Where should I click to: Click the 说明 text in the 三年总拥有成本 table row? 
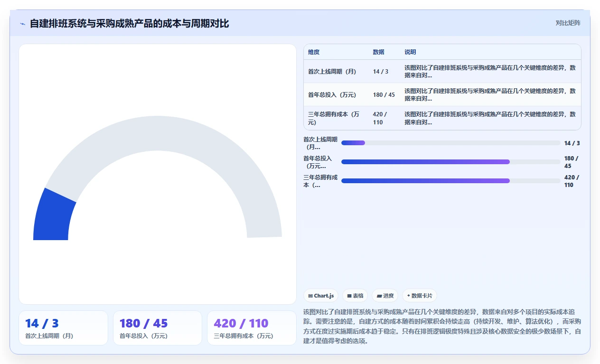point(490,118)
